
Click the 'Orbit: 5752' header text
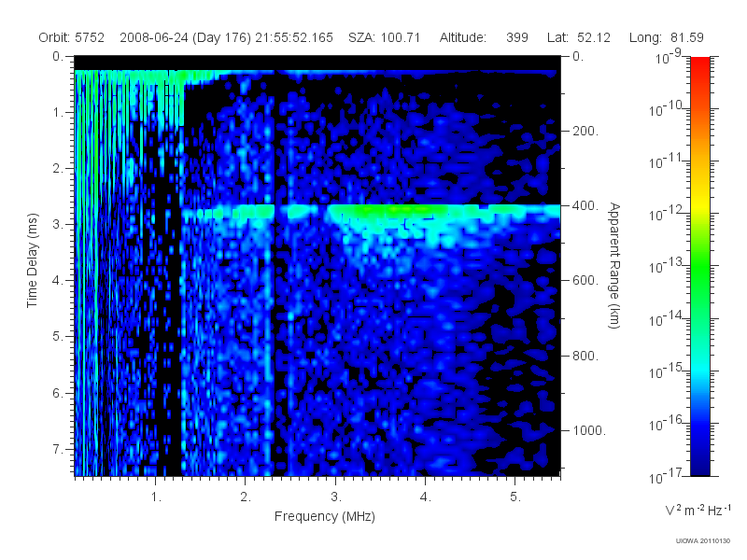pyautogui.click(x=72, y=37)
